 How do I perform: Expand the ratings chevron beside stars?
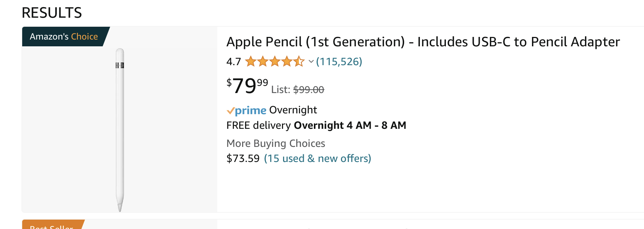point(311,61)
